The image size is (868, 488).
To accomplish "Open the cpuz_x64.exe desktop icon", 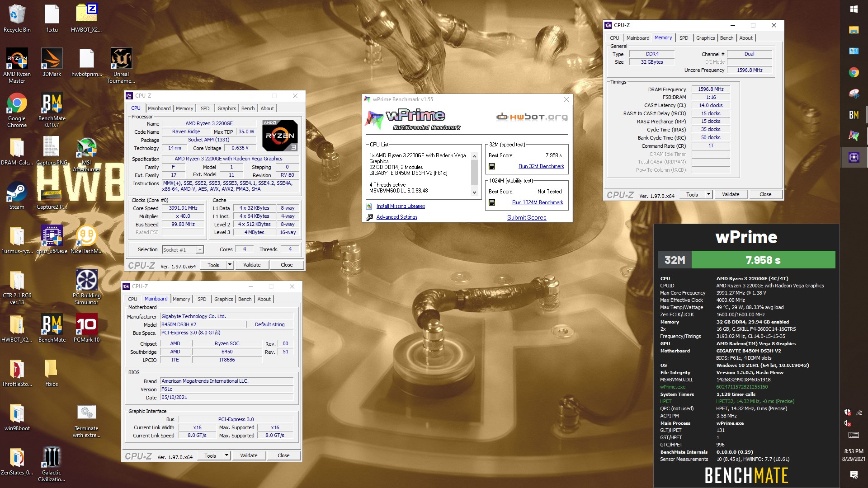I will pos(52,239).
